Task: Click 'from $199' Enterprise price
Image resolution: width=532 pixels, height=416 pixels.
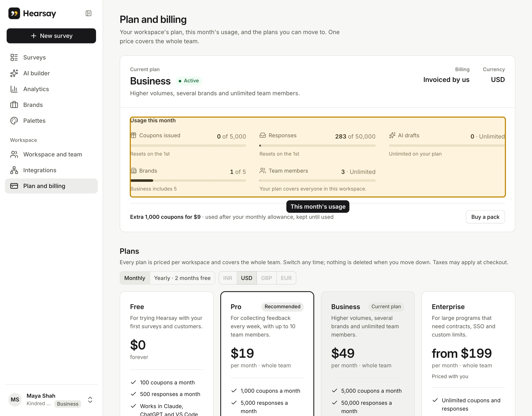Action: coord(462,353)
